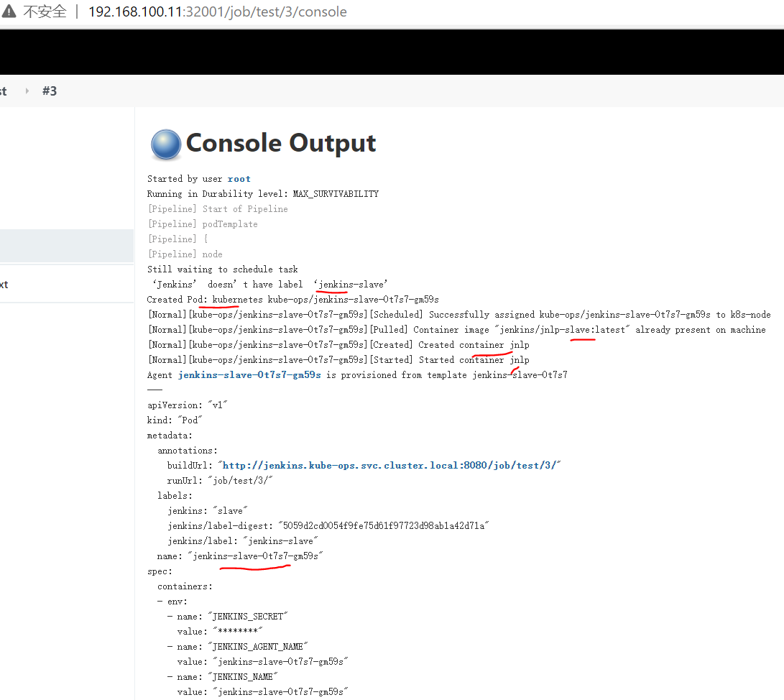Click the Start of Pipeline log line
This screenshot has width=784, height=700.
pos(245,209)
